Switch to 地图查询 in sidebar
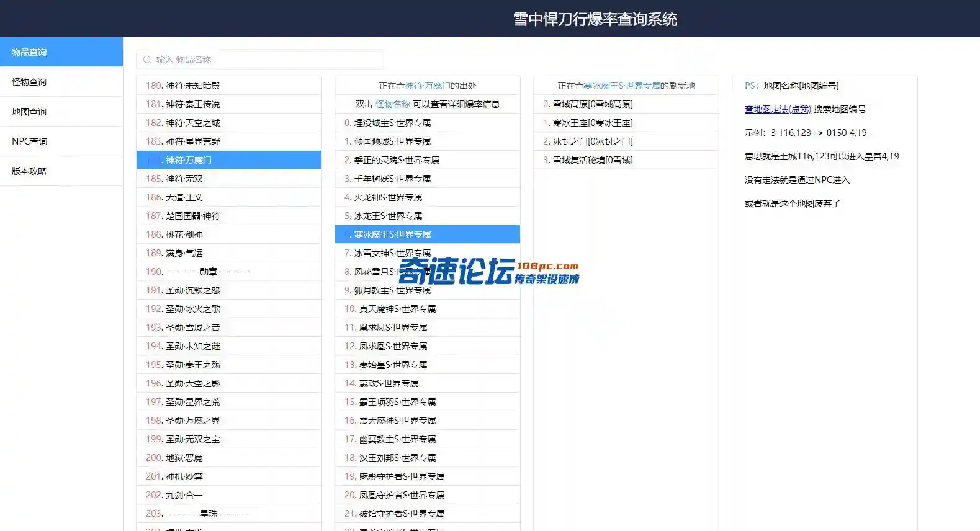Image resolution: width=980 pixels, height=531 pixels. pos(61,112)
